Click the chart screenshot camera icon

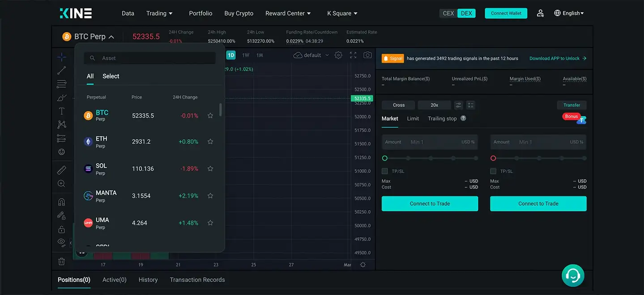click(367, 55)
